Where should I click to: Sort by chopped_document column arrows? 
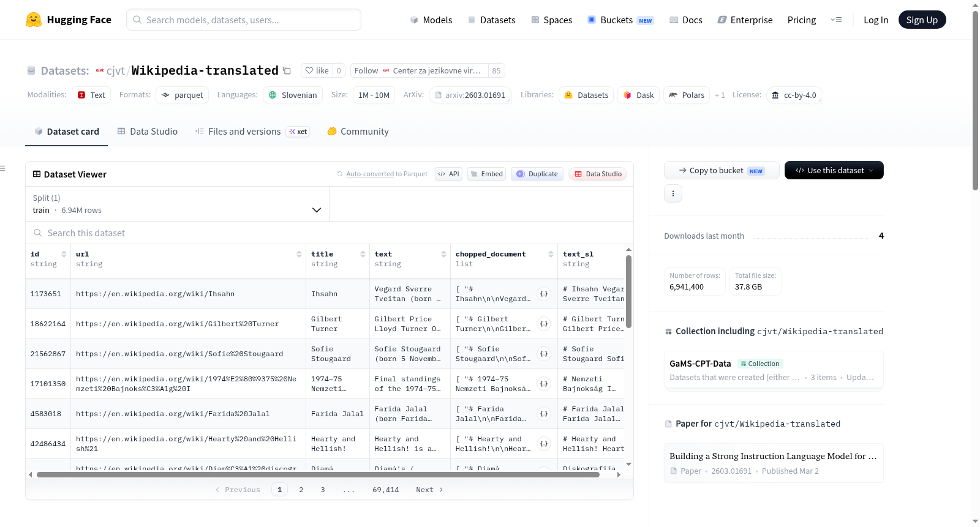click(551, 254)
